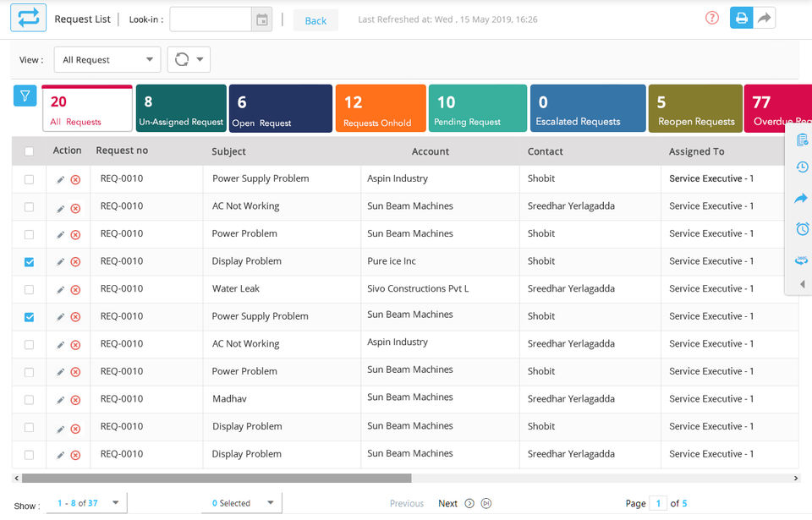This screenshot has width=812, height=520.
Task: Uncheck the Display Problem Pure ice Inc row
Action: tap(30, 262)
